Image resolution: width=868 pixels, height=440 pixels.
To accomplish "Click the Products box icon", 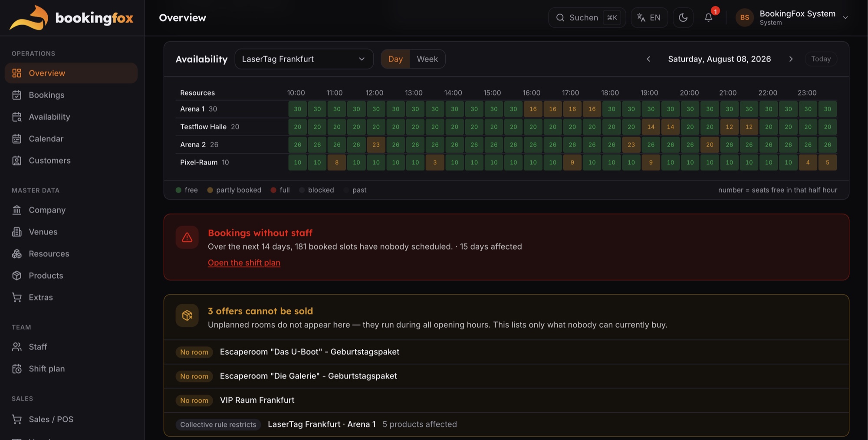I will click(x=17, y=276).
